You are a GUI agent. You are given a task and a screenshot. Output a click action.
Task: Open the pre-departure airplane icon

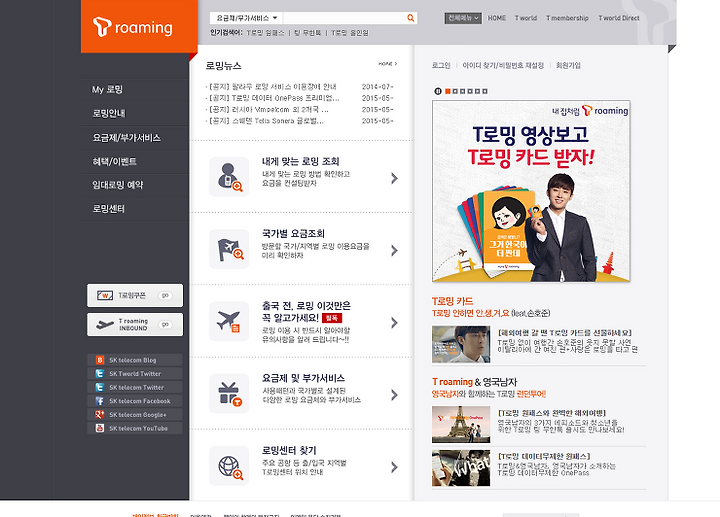click(229, 321)
